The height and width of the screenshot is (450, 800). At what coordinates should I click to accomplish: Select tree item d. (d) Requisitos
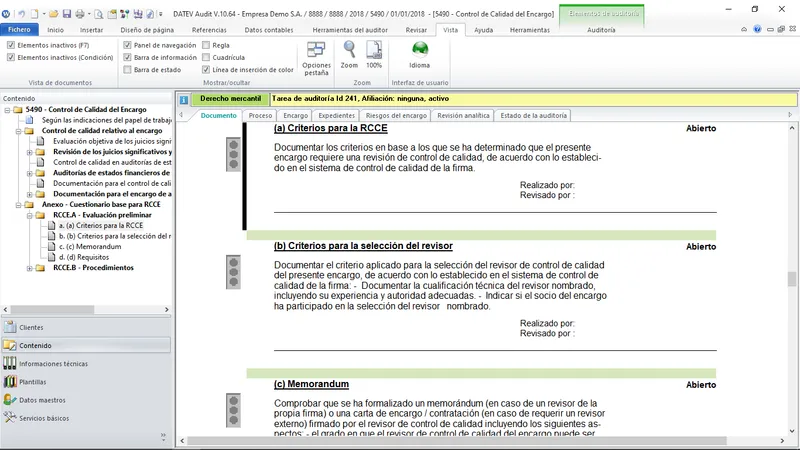coord(84,257)
